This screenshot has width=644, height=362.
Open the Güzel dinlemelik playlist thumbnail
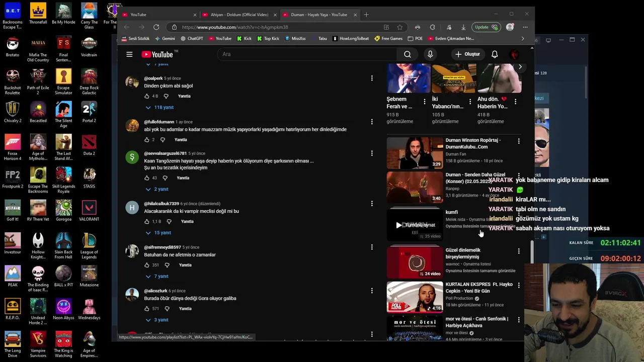[x=415, y=262]
